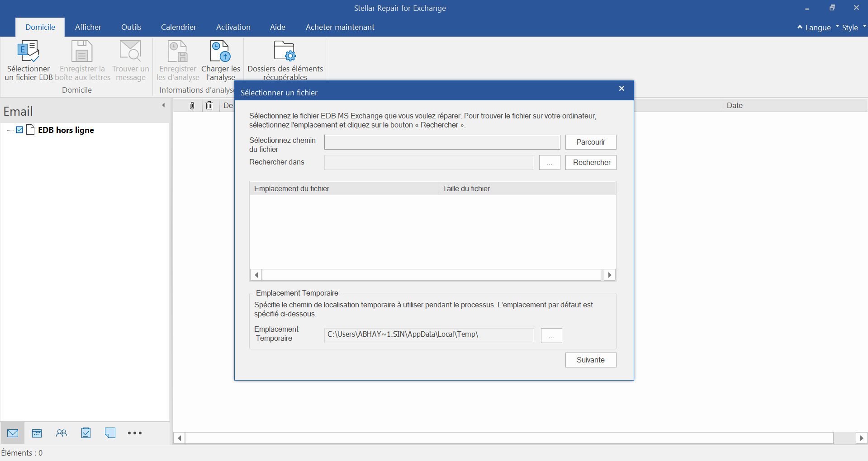Screen dimensions: 868x461
Task: Click more options ellipsis in navigation bar
Action: pyautogui.click(x=135, y=433)
